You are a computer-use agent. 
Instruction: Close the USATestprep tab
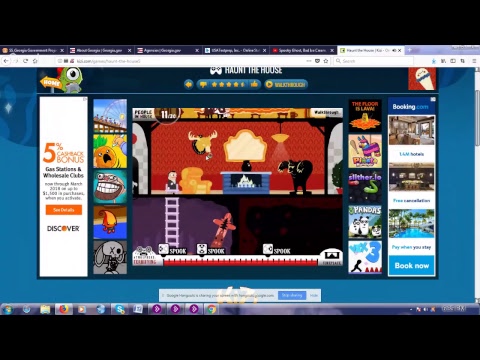pyautogui.click(x=264, y=50)
